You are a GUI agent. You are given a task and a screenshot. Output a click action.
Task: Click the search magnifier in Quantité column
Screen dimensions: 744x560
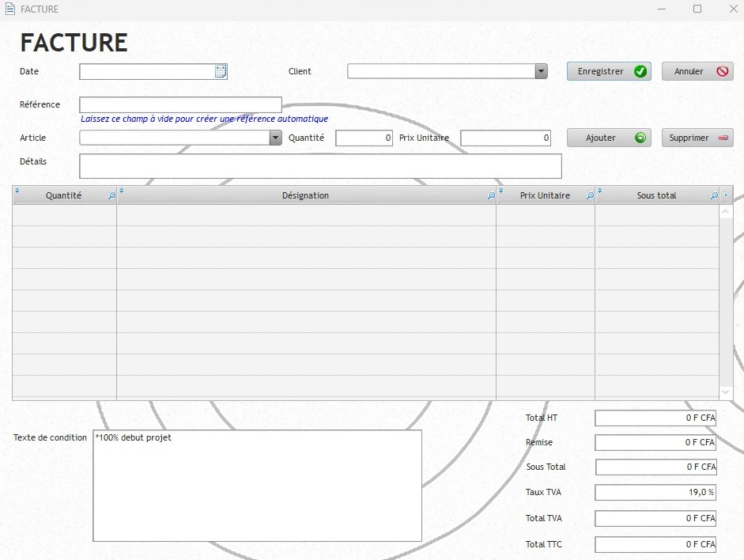click(x=111, y=196)
